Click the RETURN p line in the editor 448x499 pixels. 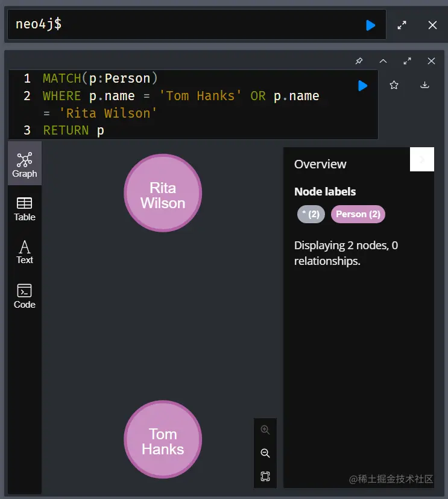pos(74,130)
